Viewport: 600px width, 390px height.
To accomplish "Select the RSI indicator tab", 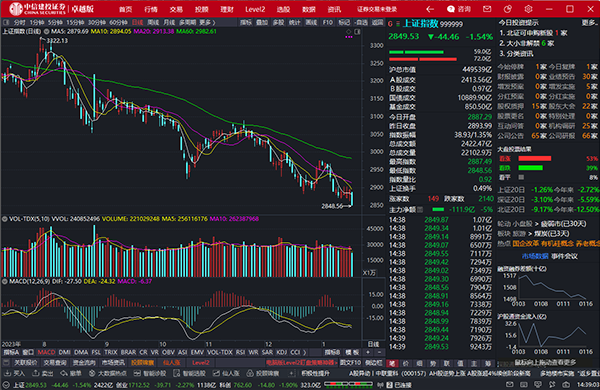I will [x=240, y=352].
